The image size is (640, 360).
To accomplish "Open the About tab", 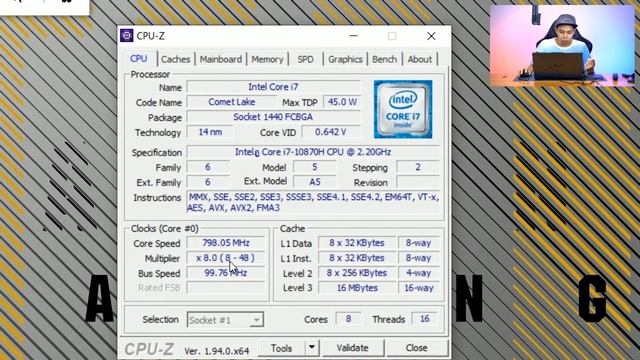I will click(420, 59).
